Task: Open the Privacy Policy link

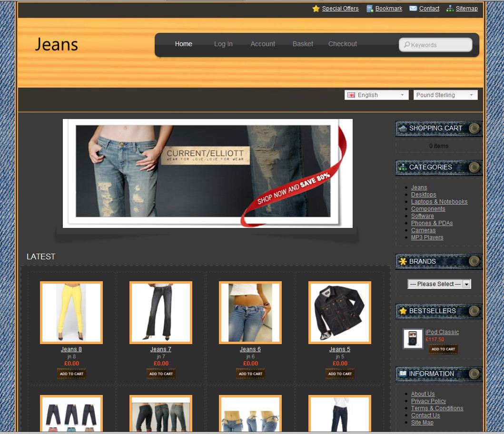Action: pyautogui.click(x=428, y=401)
